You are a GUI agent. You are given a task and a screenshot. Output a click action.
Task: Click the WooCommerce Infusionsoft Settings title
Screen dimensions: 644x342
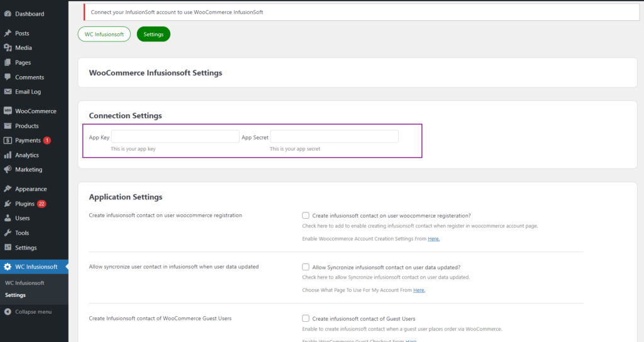(156, 73)
